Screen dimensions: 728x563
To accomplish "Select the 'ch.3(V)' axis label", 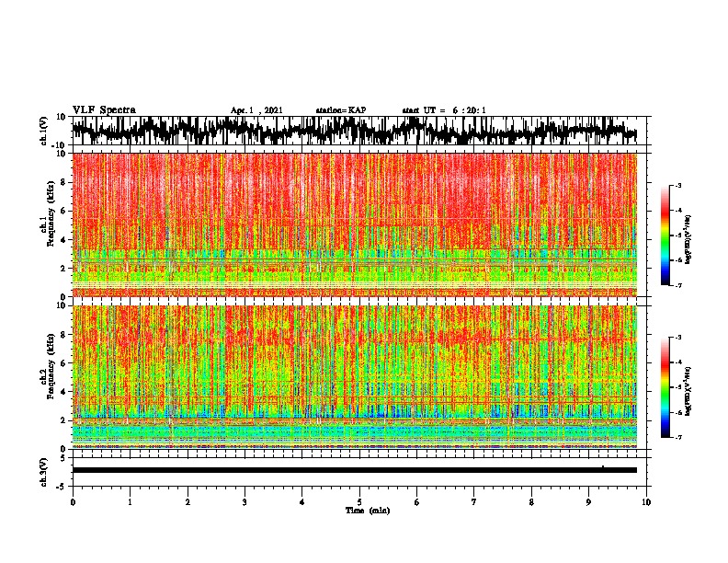I will [43, 472].
